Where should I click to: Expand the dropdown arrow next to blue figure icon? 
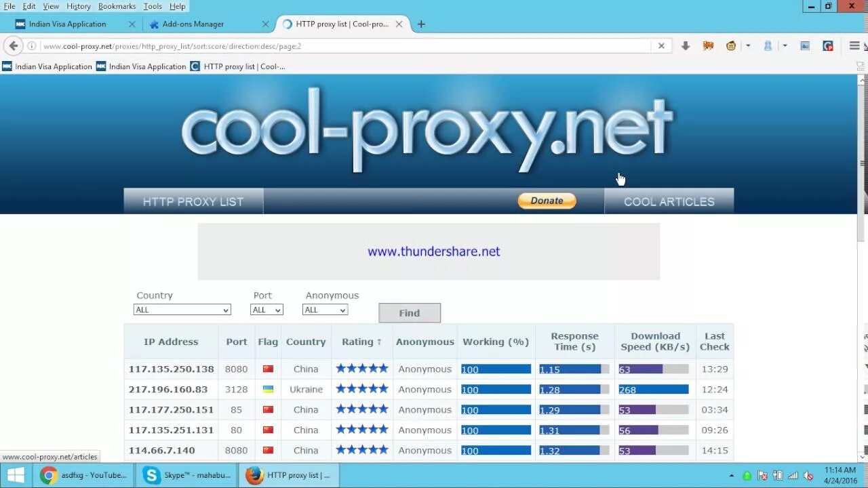coord(785,46)
